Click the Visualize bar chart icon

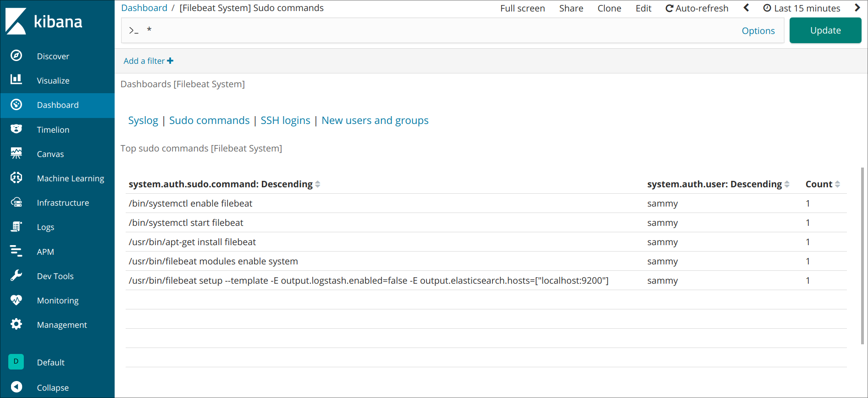click(x=16, y=79)
